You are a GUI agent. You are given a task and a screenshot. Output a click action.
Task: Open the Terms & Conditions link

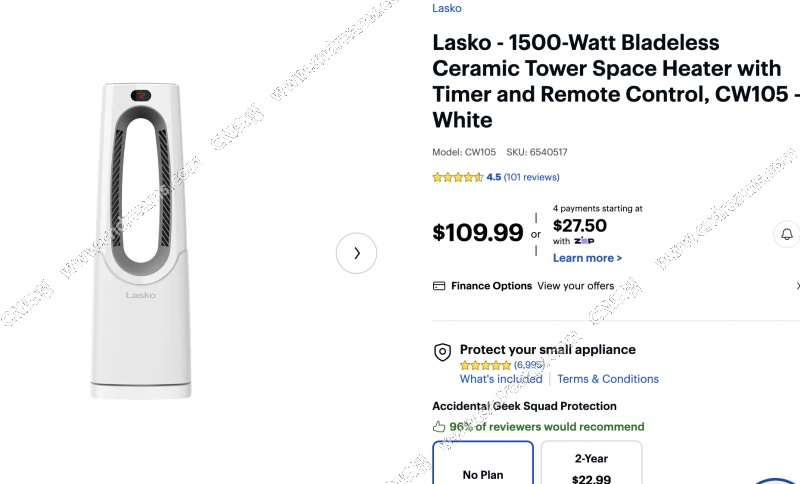click(x=608, y=379)
